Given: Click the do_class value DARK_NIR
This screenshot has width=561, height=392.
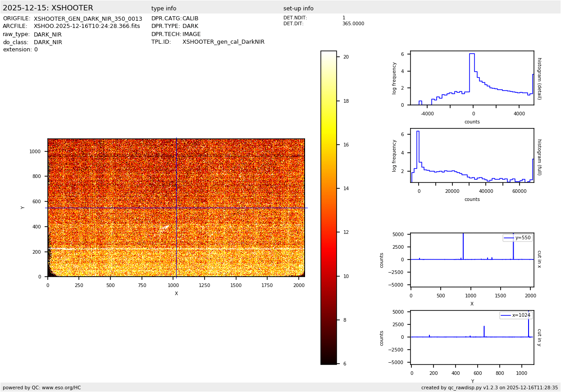Looking at the screenshot, I should (x=48, y=42).
